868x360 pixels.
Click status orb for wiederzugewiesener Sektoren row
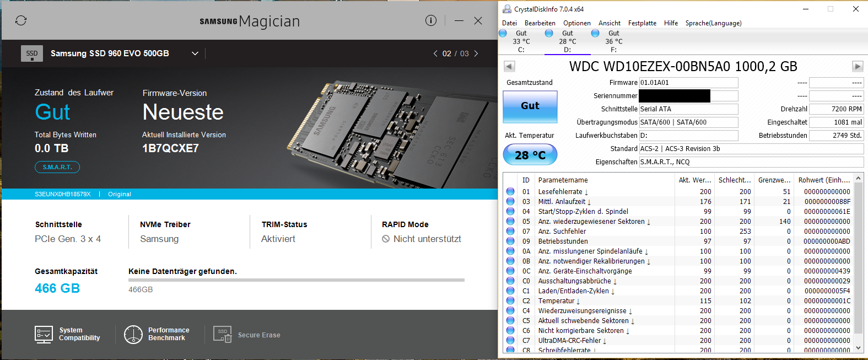click(510, 221)
